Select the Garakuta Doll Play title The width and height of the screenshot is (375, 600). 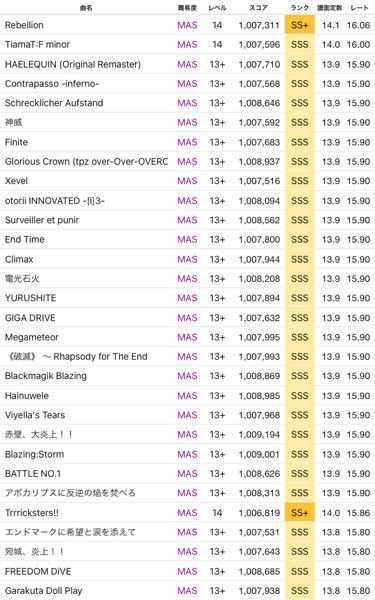(43, 590)
